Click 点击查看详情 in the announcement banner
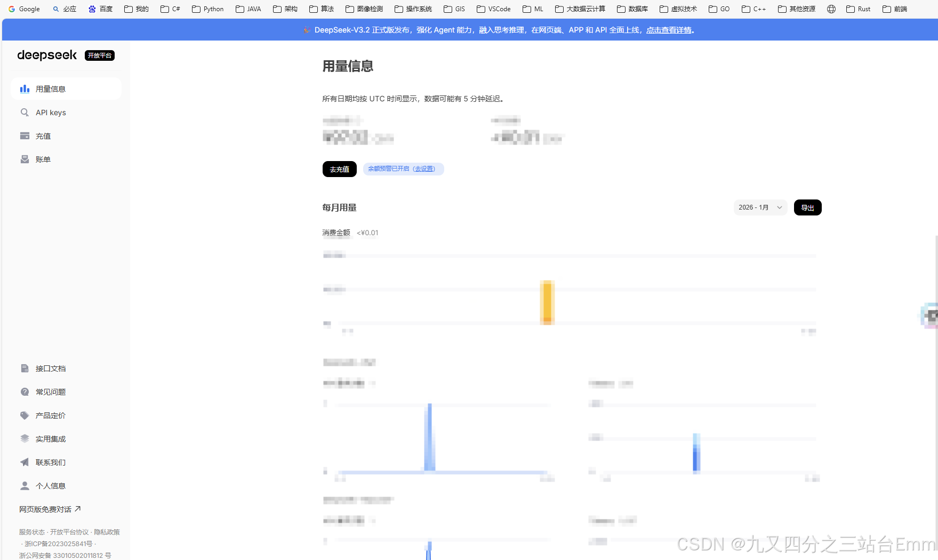The width and height of the screenshot is (938, 560). coord(669,30)
